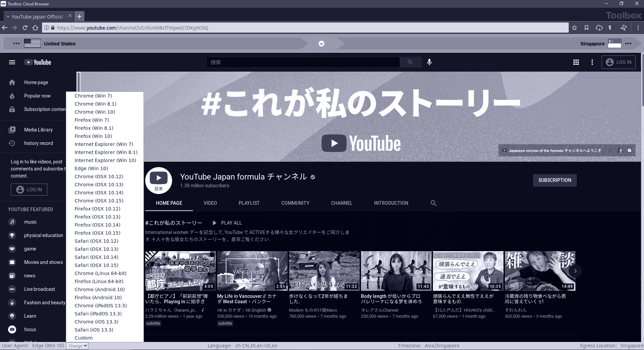Click PLAY ALL for the playlist
Viewport: 644px width, 350px height.
click(227, 223)
